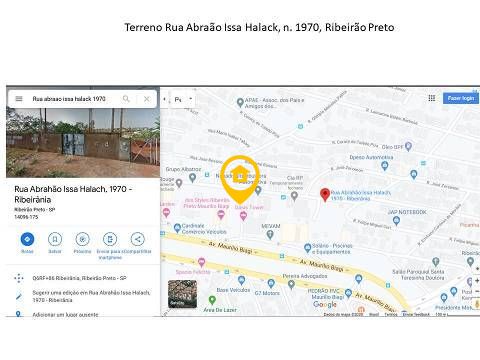480x360 pixels.
Task: Send location to phone icon
Action: point(110,239)
